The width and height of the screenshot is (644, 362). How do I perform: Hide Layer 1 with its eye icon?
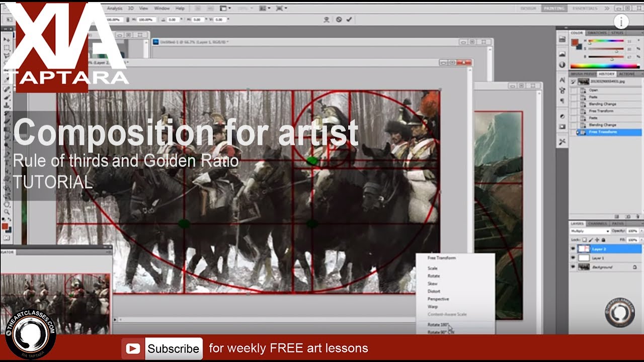(x=573, y=258)
